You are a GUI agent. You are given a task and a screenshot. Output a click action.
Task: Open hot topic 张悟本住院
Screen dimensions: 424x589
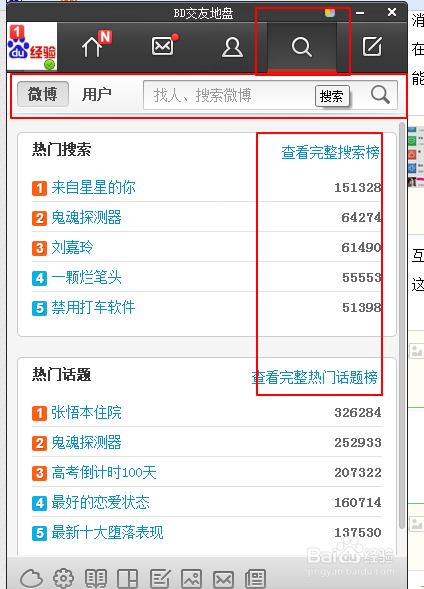[x=86, y=412]
